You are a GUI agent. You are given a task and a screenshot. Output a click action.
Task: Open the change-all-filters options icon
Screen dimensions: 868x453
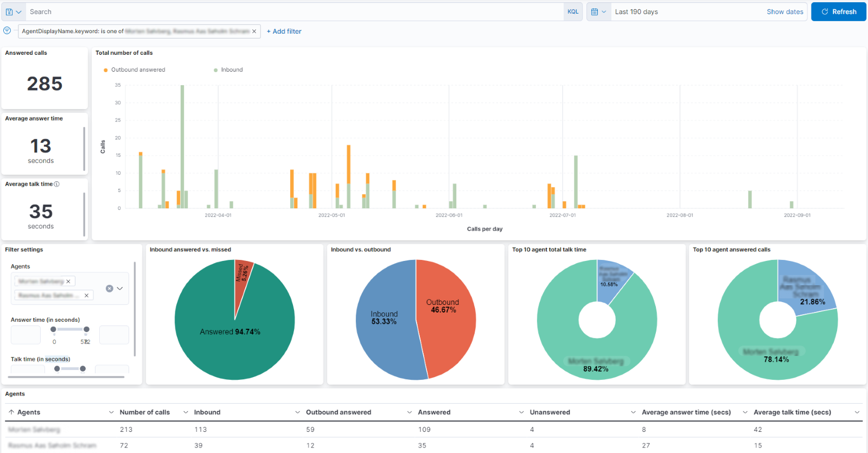pyautogui.click(x=7, y=31)
